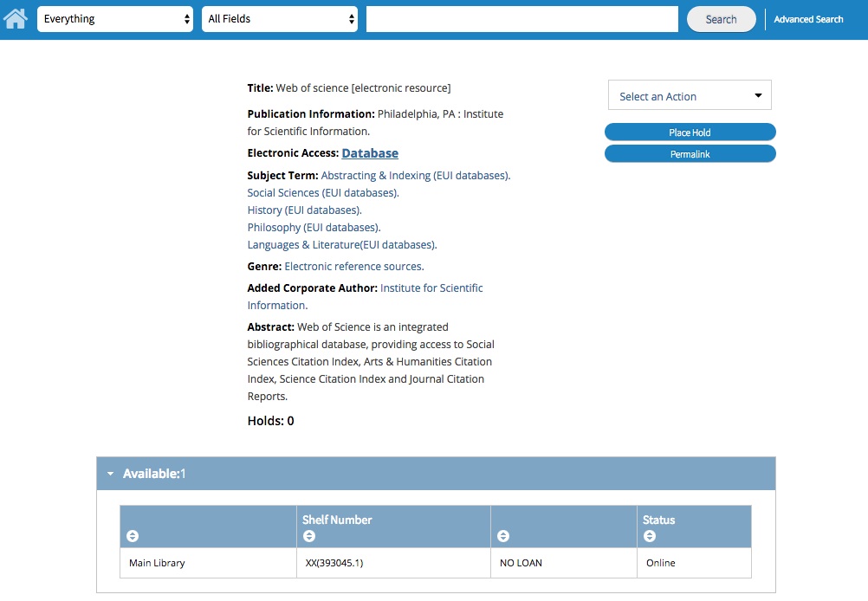Screen dimensions: 868x601
Task: Select the History (EUI databases) subject term
Action: [x=304, y=210]
